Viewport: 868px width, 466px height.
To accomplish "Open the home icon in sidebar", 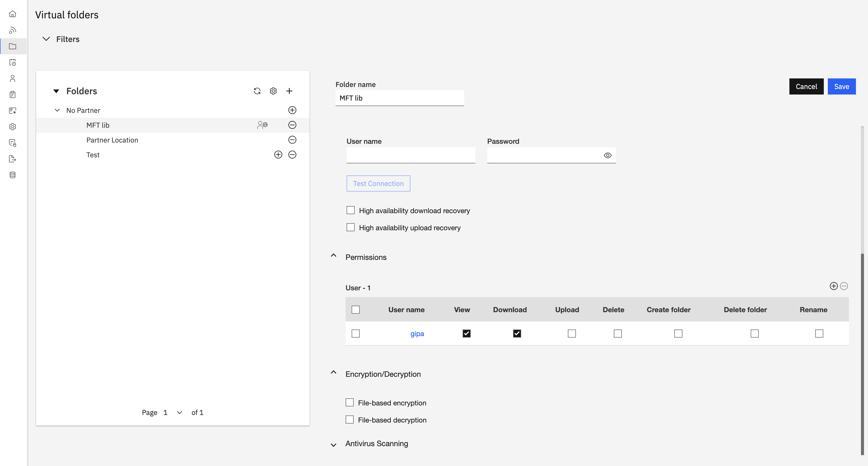I will pos(13,14).
